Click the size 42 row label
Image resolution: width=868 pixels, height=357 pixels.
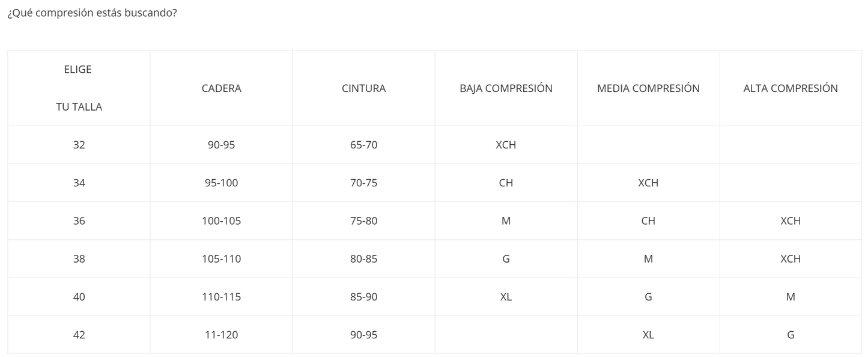point(79,335)
